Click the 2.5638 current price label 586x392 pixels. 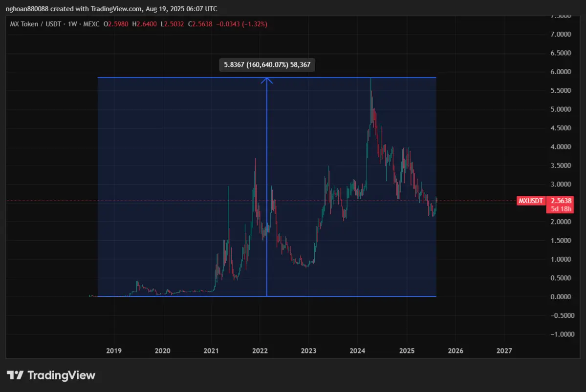[562, 201]
